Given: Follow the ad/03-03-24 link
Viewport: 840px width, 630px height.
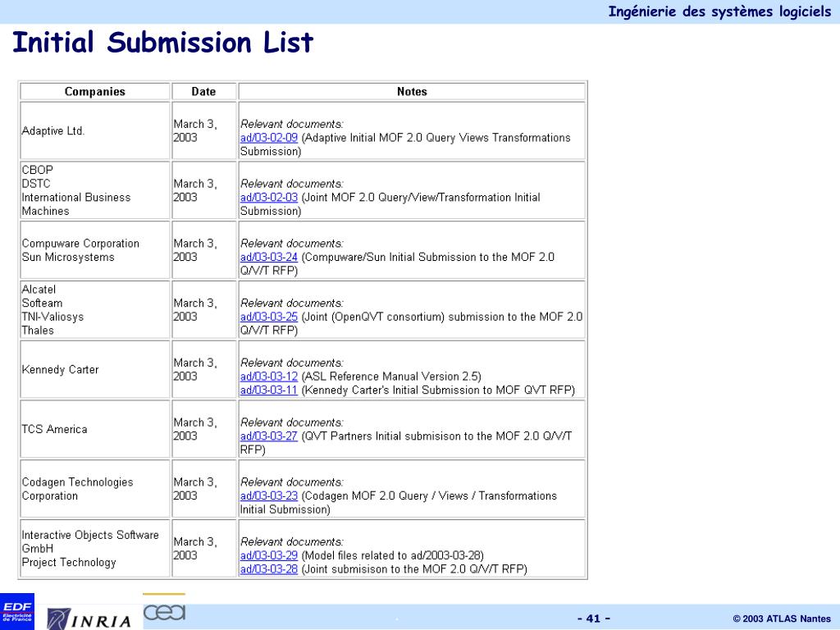Looking at the screenshot, I should 268,257.
